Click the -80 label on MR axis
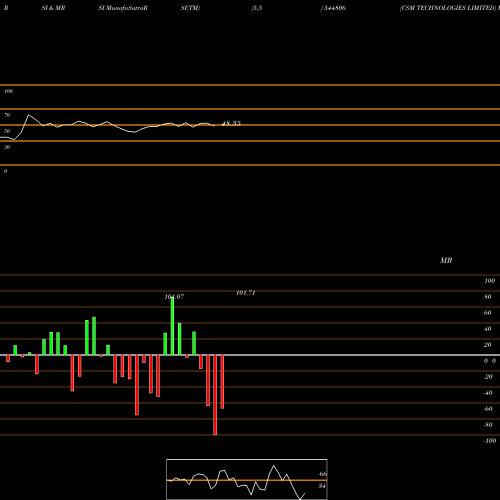Viewport: 500px width, 500px height. coord(488,425)
